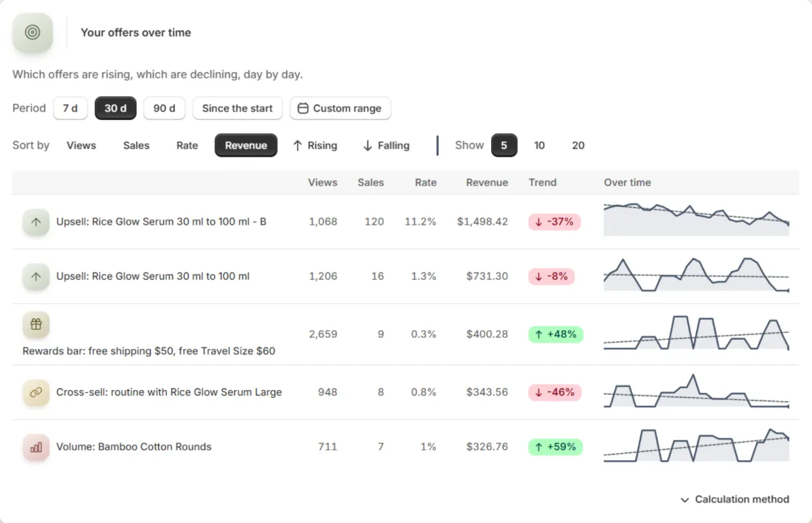
Task: Click the Rate column header
Action: point(426,183)
